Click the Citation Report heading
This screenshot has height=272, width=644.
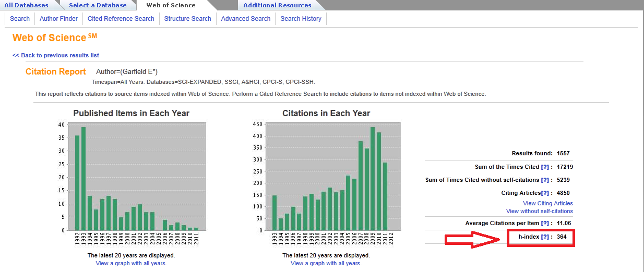[x=56, y=71]
